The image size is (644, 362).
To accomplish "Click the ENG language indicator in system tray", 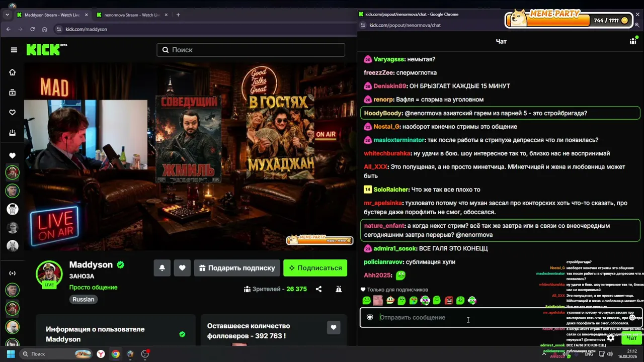I will tap(589, 354).
